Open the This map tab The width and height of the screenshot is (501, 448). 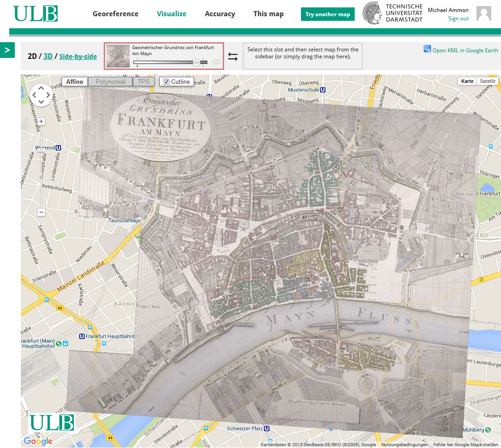tap(269, 14)
